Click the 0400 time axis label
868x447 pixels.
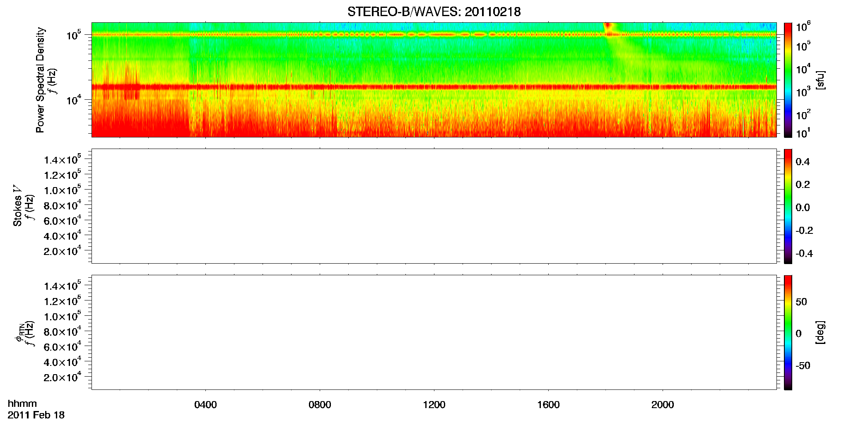(205, 405)
